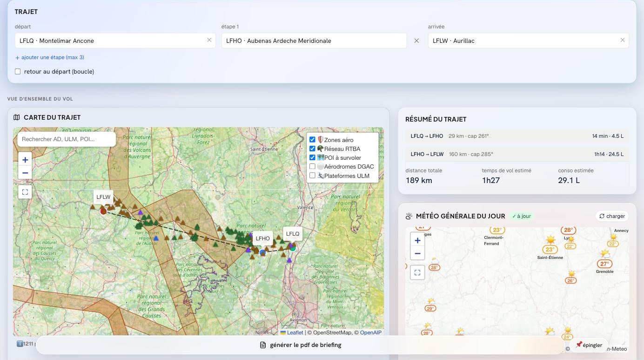Click the map icon beside 'CARTE DU TRAJET'
Screen dimensions: 644x360
[x=17, y=117]
